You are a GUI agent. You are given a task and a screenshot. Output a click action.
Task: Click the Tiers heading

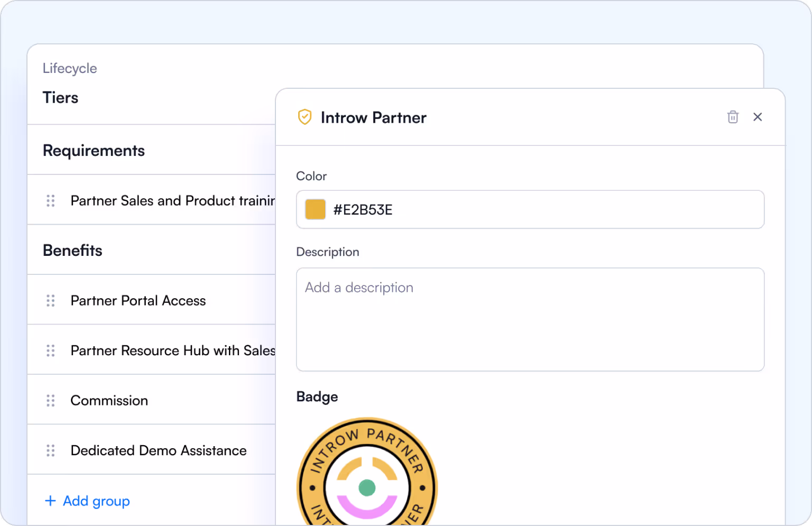tap(60, 98)
